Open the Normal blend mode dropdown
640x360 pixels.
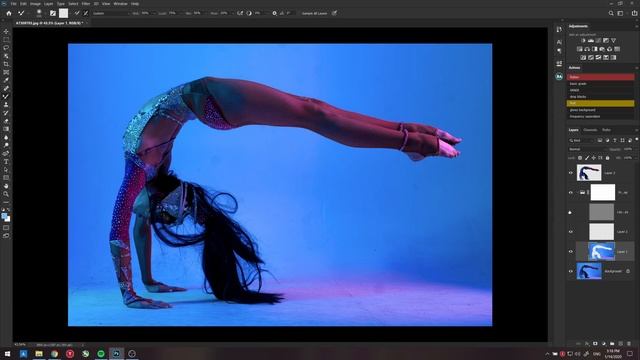click(x=588, y=149)
